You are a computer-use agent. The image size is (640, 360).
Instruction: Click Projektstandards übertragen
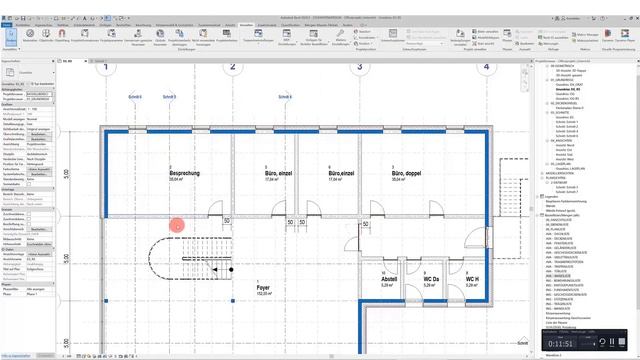pyautogui.click(x=179, y=37)
